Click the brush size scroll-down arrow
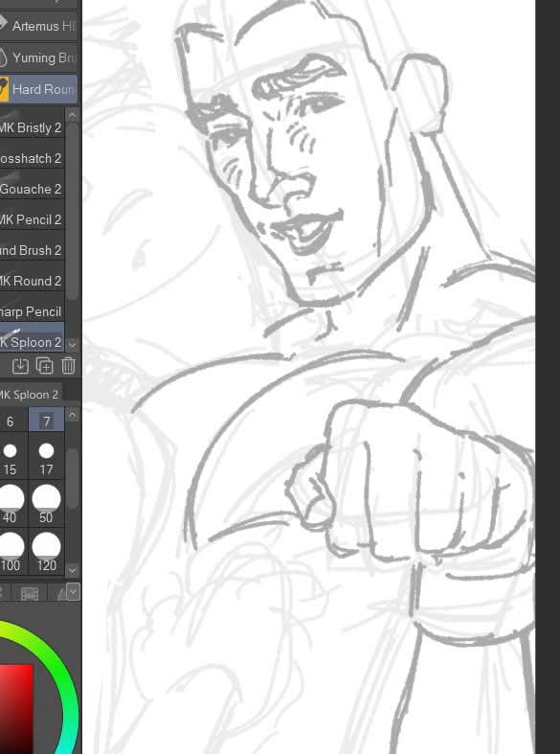560x754 pixels. pos(72,570)
